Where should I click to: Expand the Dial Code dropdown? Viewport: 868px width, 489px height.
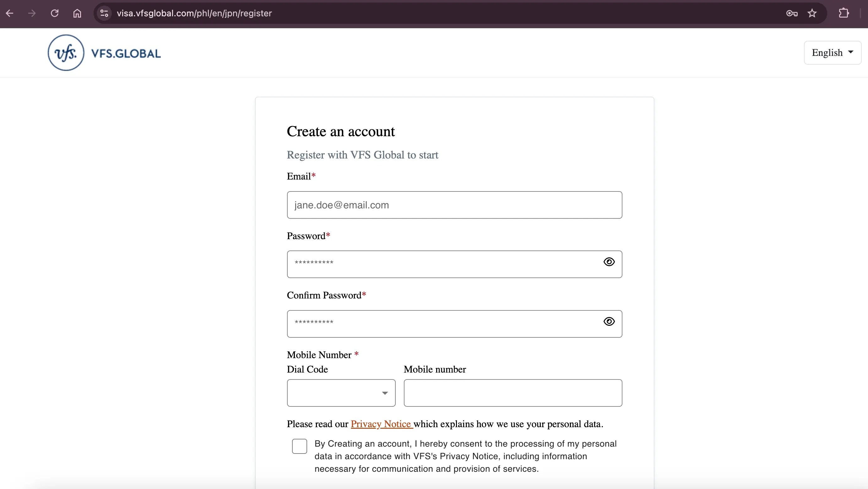tap(384, 393)
